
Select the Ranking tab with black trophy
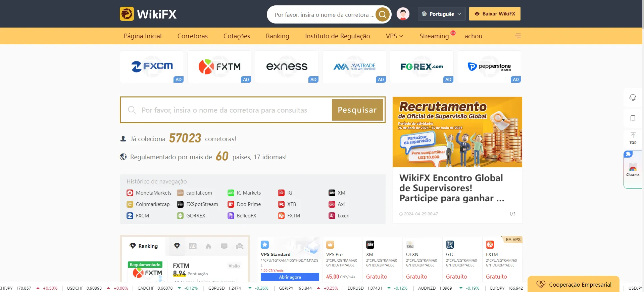144,246
